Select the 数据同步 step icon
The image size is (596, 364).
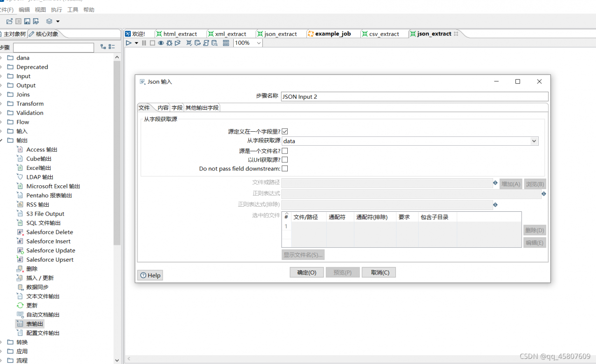pos(20,287)
